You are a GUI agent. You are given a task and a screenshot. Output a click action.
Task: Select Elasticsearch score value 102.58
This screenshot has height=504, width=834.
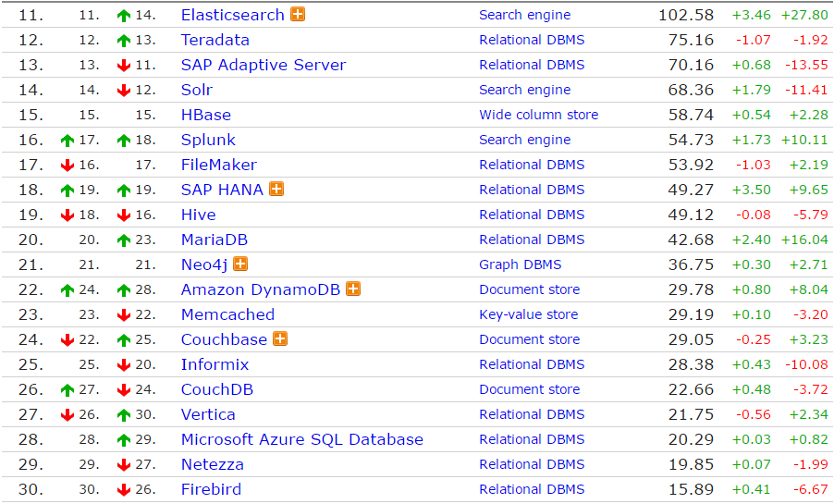click(x=686, y=15)
